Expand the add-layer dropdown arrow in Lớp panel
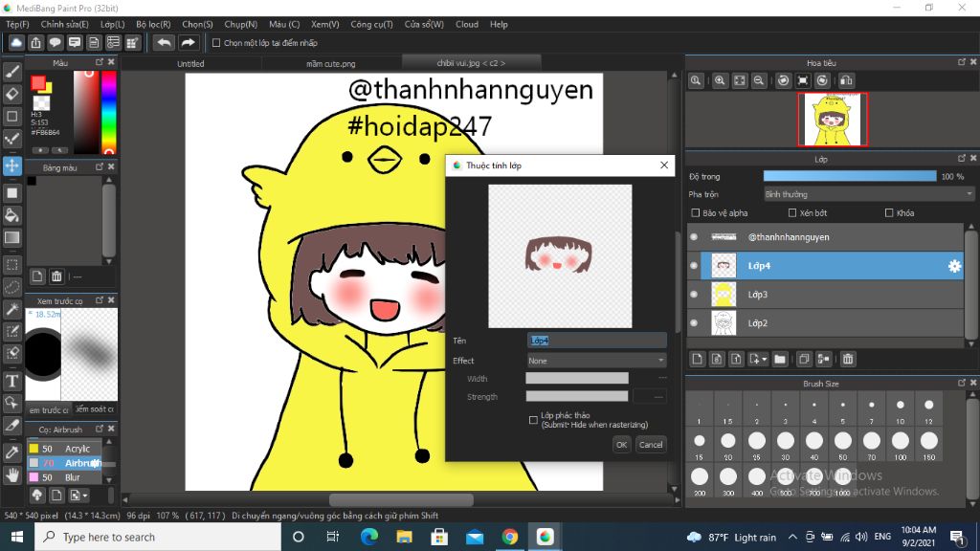 click(765, 360)
